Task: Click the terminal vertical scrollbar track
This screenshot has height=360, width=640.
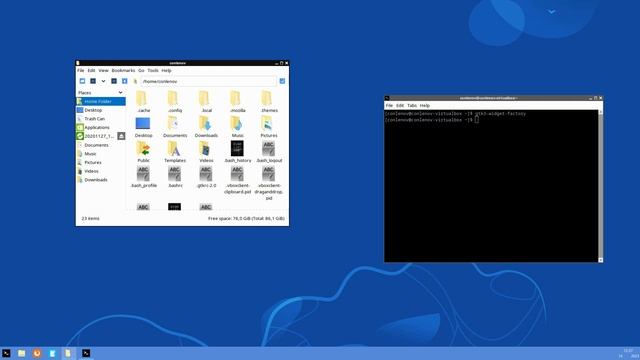Action: point(600,186)
